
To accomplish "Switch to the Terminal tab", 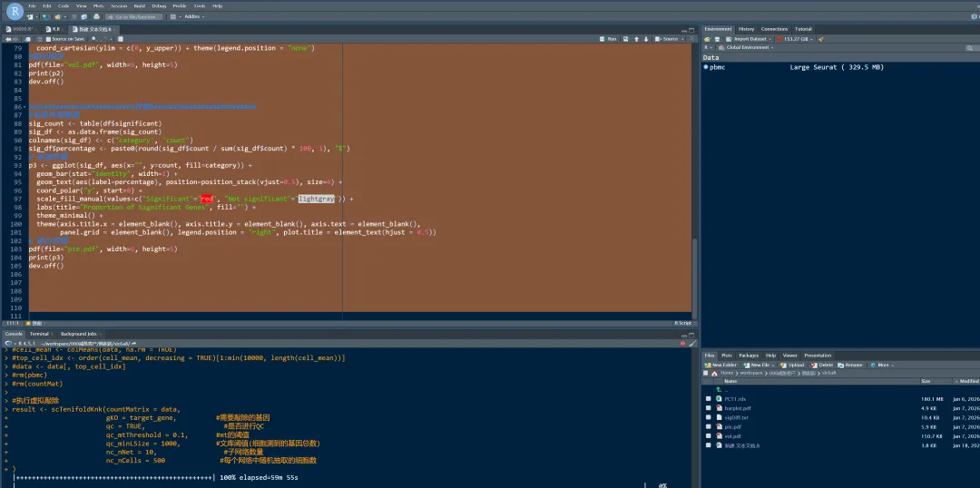I will [x=39, y=335].
